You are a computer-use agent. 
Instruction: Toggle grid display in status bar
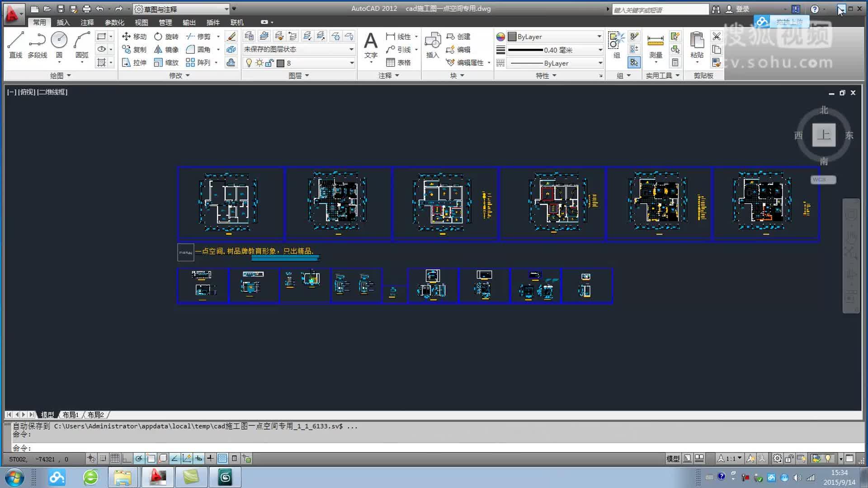pyautogui.click(x=115, y=459)
